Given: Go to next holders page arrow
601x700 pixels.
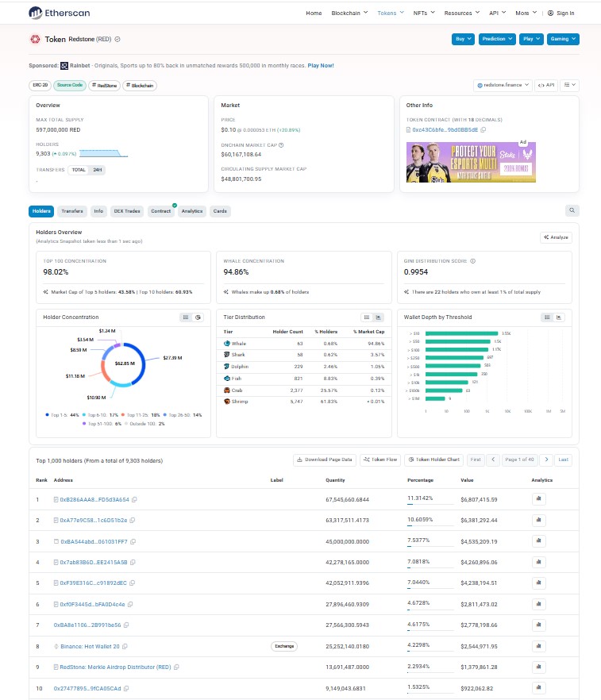Looking at the screenshot, I should click(546, 460).
